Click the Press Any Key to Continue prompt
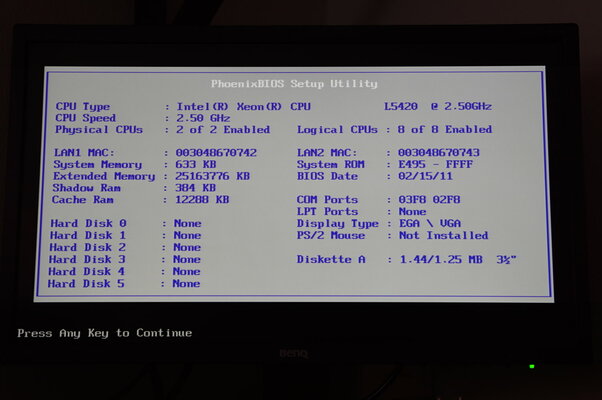 104,333
